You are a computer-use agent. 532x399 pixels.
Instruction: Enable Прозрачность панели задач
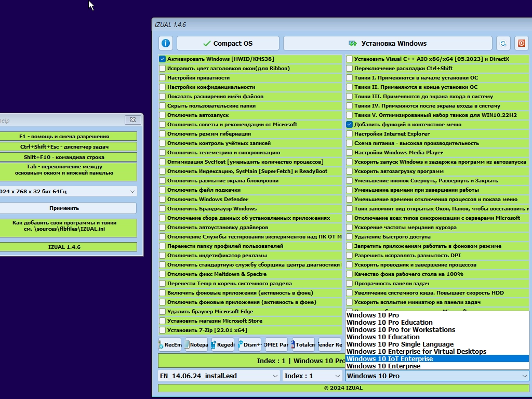pyautogui.click(x=349, y=283)
